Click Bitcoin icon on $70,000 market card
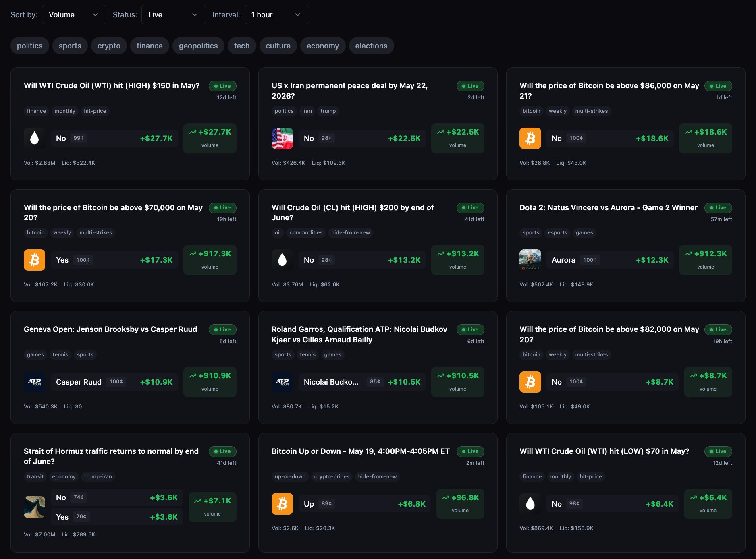This screenshot has height=559, width=756. pos(35,260)
